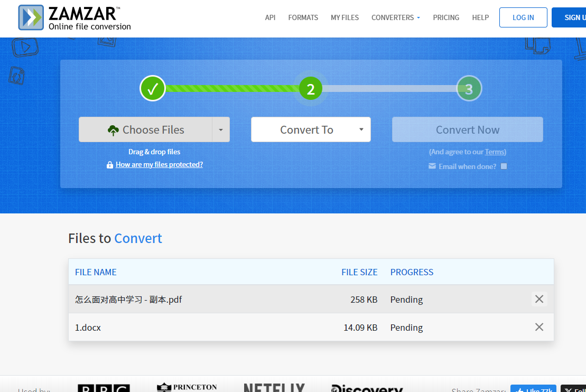Enable the Email when done checkbox
Screen dimensions: 586x392
tap(504, 166)
